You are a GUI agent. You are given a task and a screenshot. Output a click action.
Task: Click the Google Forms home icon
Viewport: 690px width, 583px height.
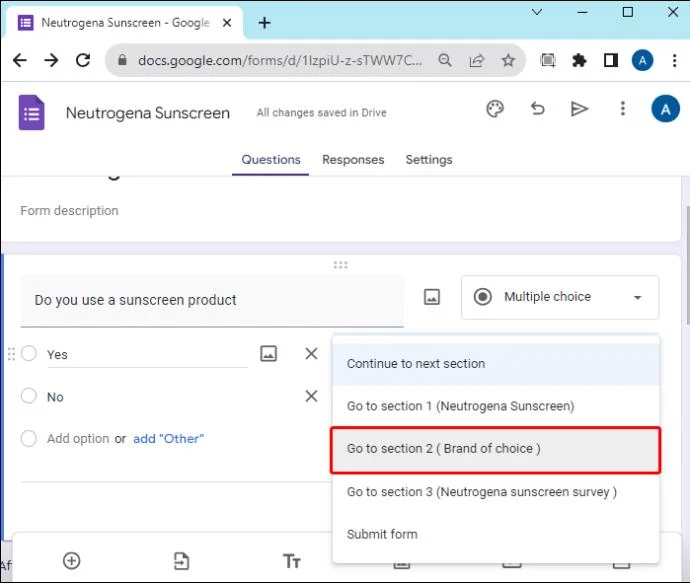click(31, 113)
